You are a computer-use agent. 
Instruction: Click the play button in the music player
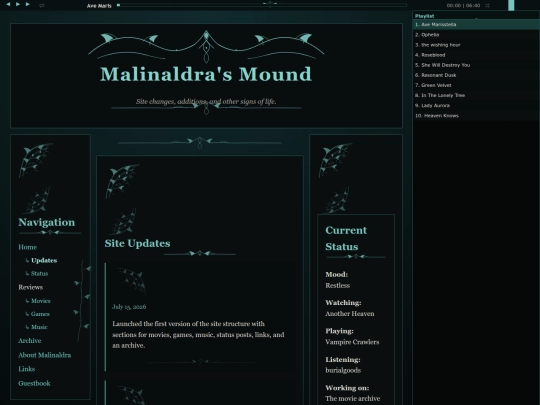[x=18, y=4]
